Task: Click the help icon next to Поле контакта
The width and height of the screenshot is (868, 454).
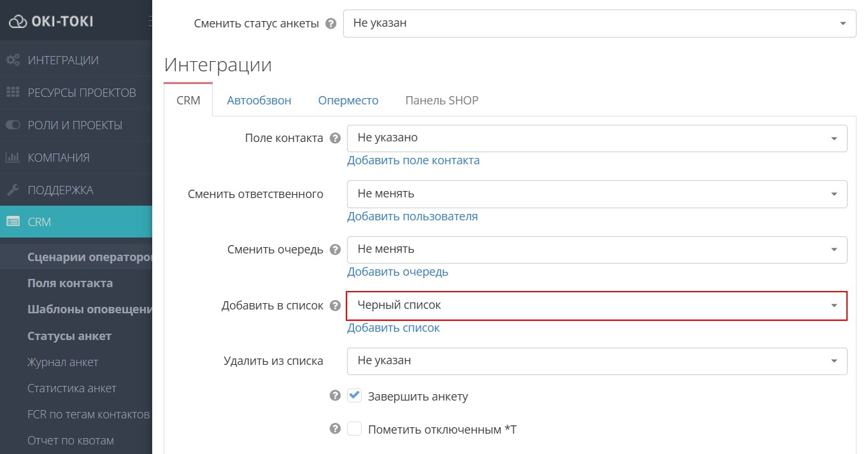Action: tap(334, 138)
